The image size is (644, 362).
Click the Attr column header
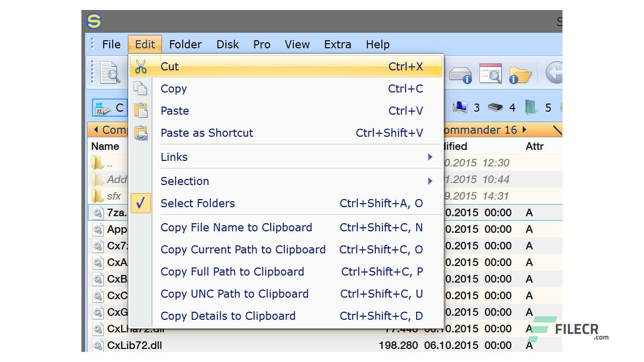click(x=534, y=146)
